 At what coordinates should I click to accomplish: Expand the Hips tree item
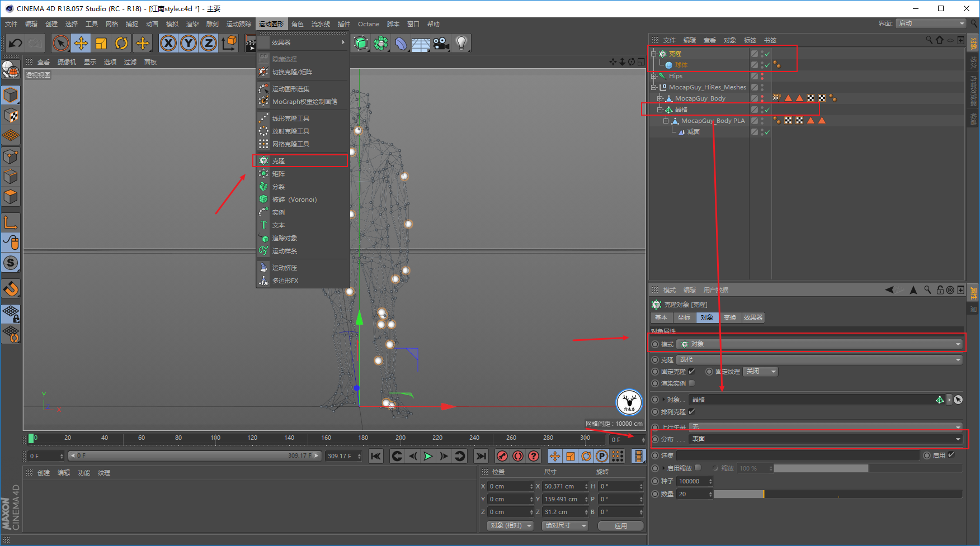(x=653, y=76)
